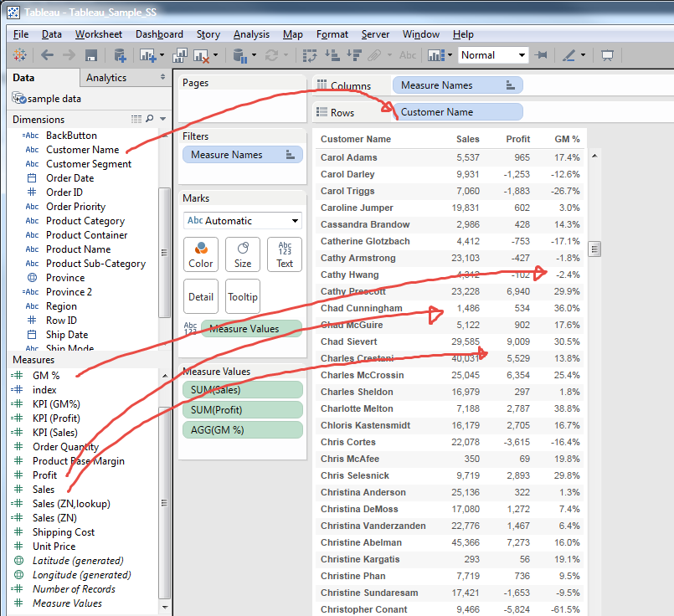The width and height of the screenshot is (674, 616).
Task: Click the GM % column header
Action: click(567, 139)
